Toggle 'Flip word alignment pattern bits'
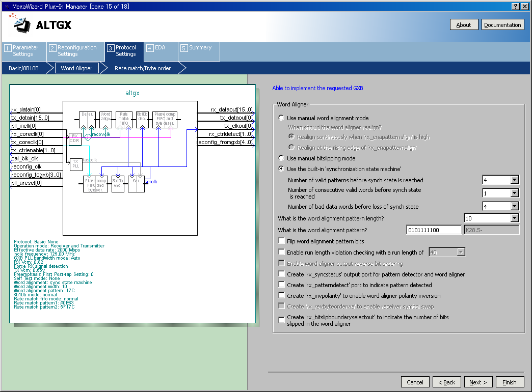 tap(281, 241)
